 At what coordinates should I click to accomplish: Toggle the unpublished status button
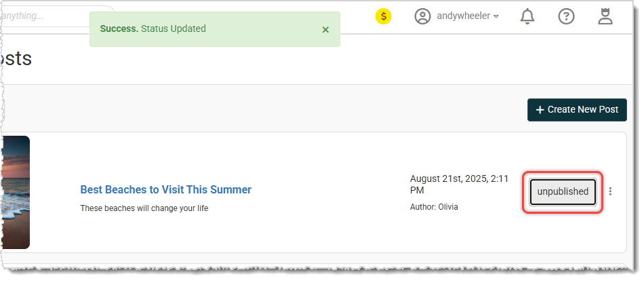[x=563, y=191]
